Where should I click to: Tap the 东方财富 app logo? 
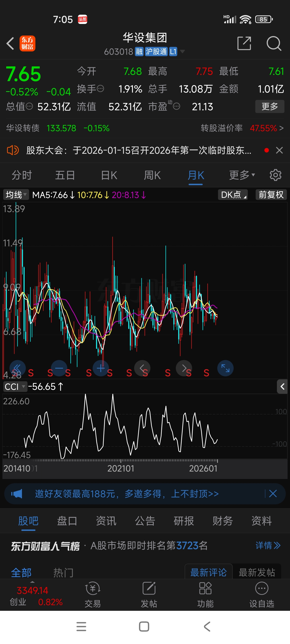28,43
